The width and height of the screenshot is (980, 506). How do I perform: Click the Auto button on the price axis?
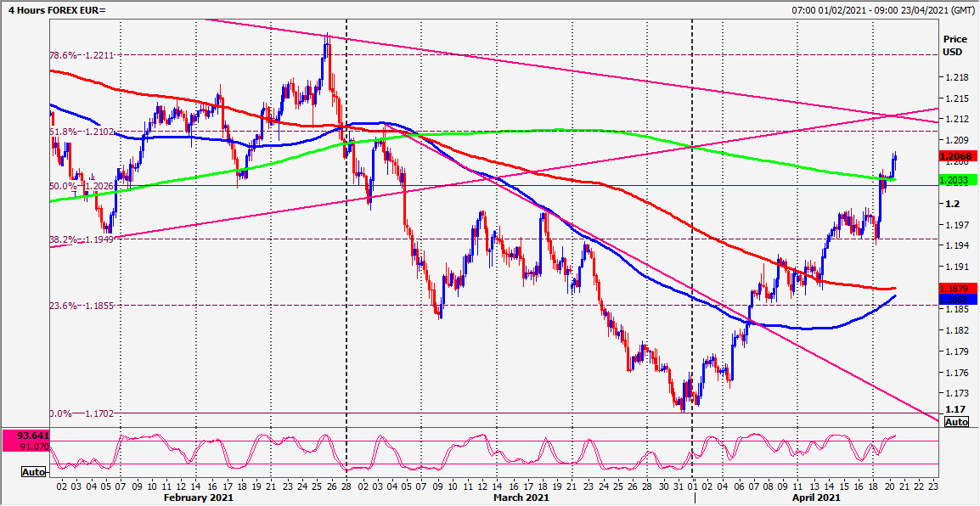[957, 422]
